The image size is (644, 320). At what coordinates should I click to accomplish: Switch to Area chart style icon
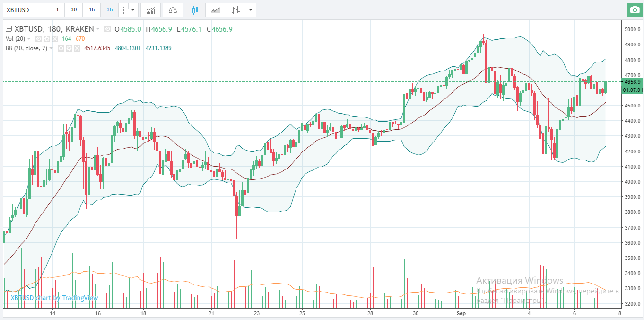pyautogui.click(x=216, y=10)
